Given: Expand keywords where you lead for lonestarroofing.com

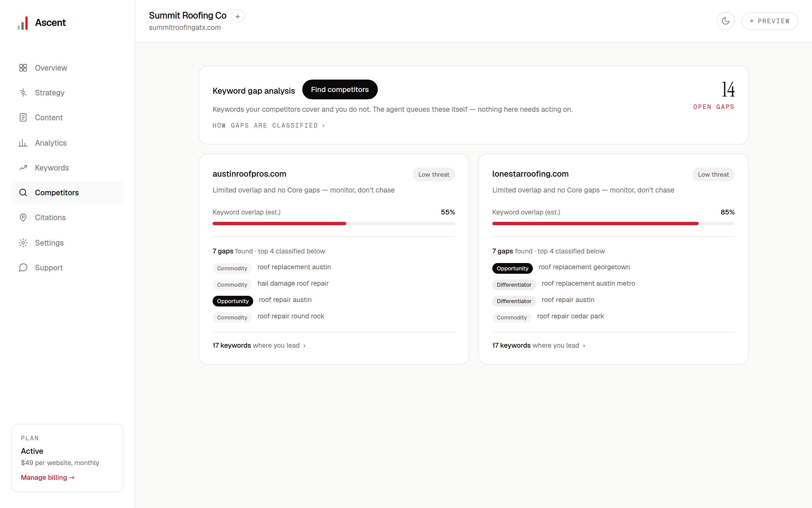Looking at the screenshot, I should pyautogui.click(x=539, y=345).
